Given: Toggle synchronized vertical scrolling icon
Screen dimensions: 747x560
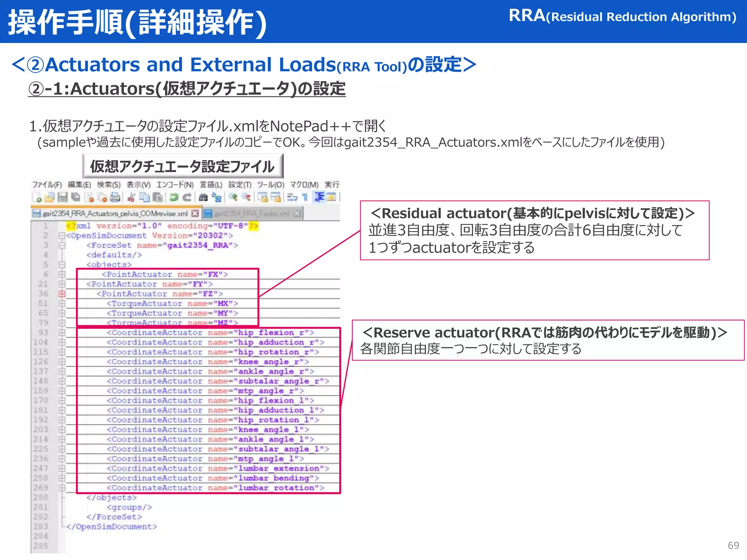Looking at the screenshot, I should click(x=263, y=197).
